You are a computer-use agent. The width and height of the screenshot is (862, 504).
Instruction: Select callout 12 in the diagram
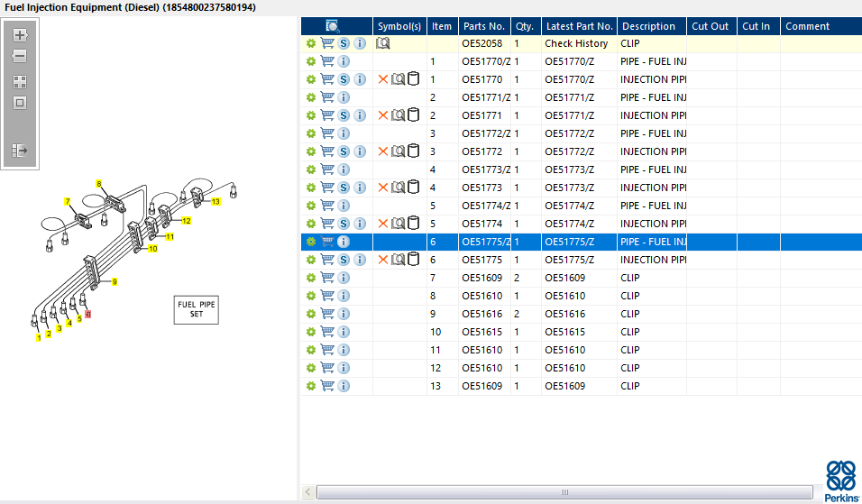[187, 221]
